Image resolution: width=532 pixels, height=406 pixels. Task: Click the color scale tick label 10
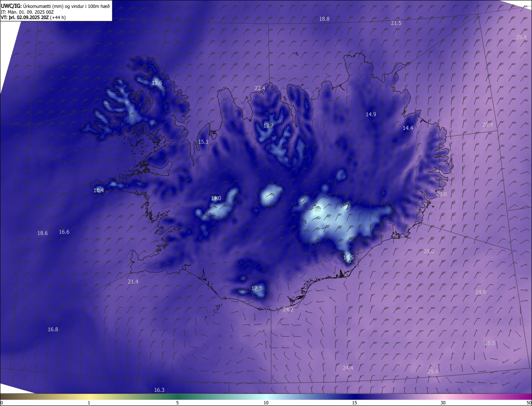(x=266, y=403)
